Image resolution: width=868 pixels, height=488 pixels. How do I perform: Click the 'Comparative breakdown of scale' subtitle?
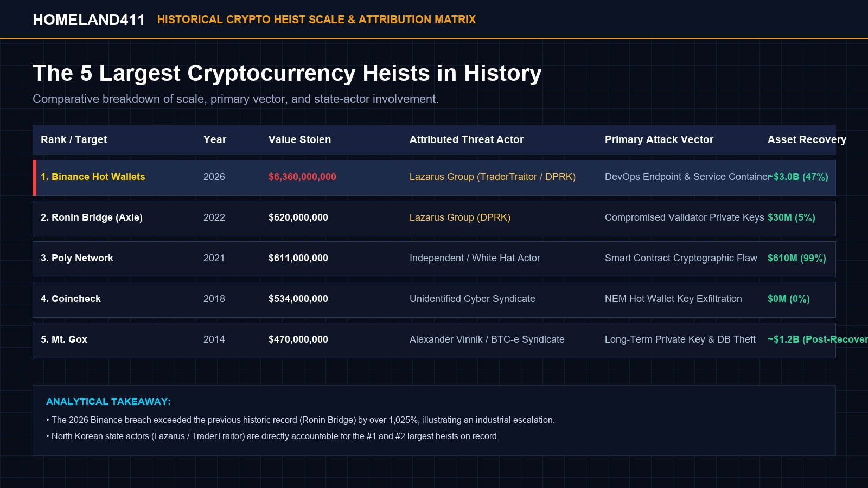coord(235,99)
